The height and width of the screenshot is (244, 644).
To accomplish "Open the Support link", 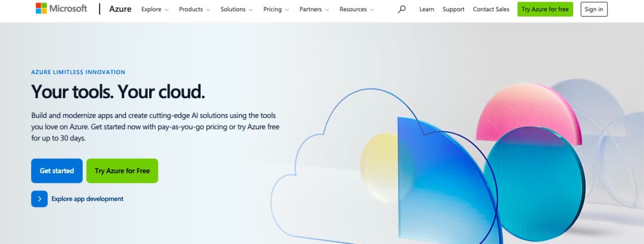I will [x=453, y=9].
